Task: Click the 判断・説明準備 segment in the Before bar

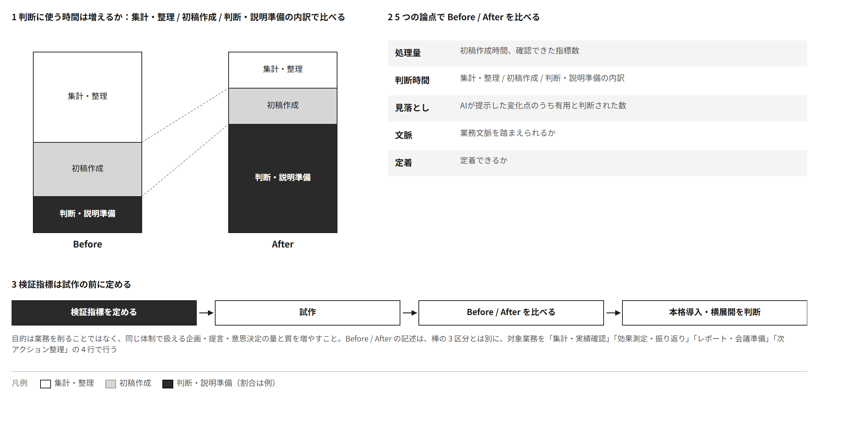Action: pos(88,214)
